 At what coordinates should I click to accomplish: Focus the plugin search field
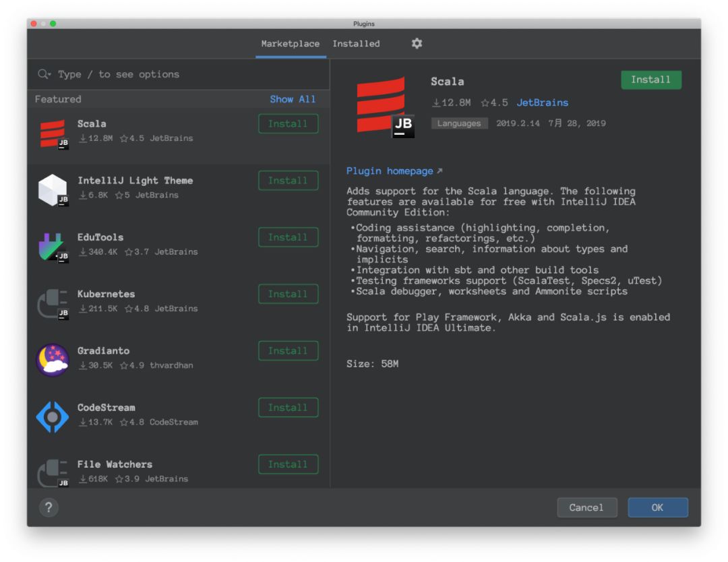pyautogui.click(x=179, y=74)
